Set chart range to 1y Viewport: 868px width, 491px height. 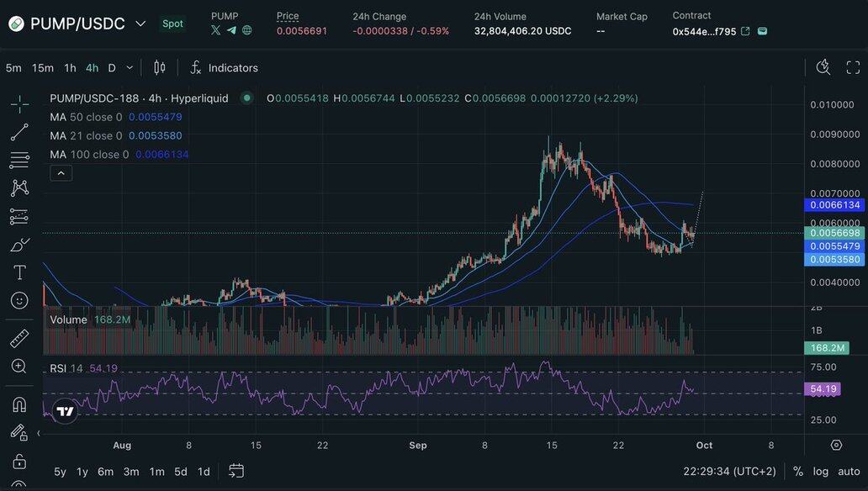pos(82,471)
